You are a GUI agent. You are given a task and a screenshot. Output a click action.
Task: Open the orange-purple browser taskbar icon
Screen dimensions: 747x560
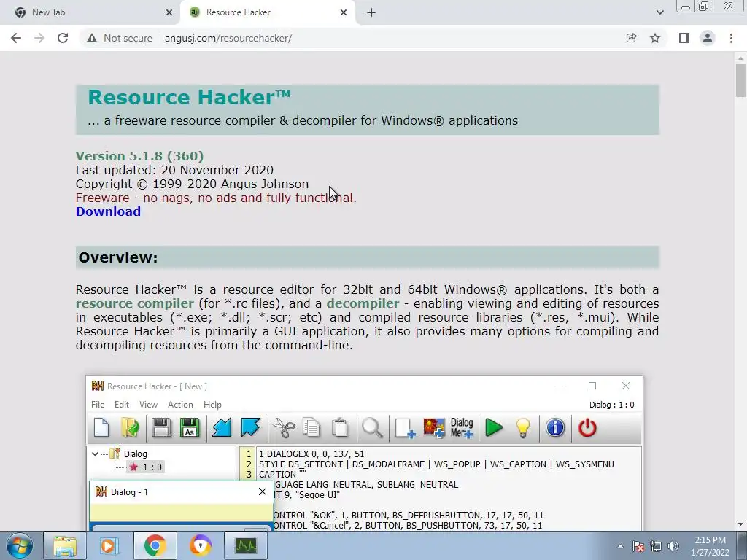coord(201,545)
